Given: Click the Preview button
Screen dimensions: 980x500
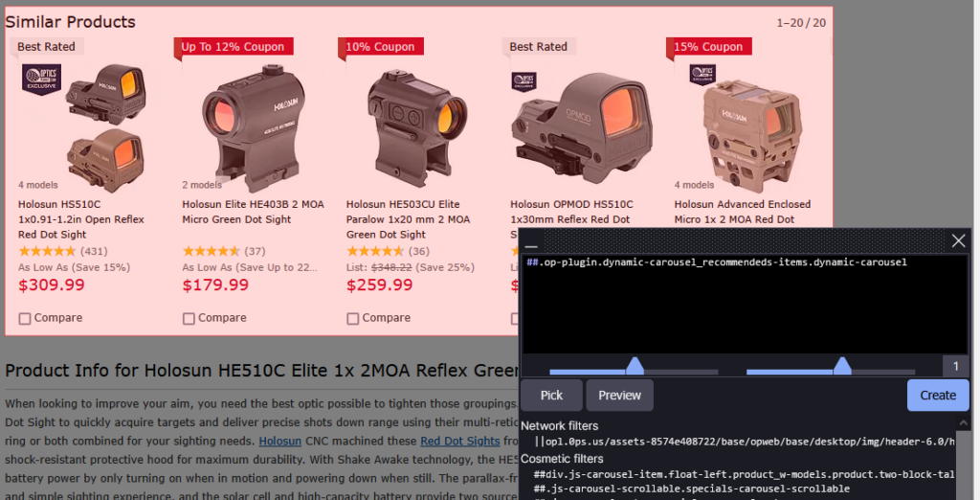Looking at the screenshot, I should click(x=619, y=395).
